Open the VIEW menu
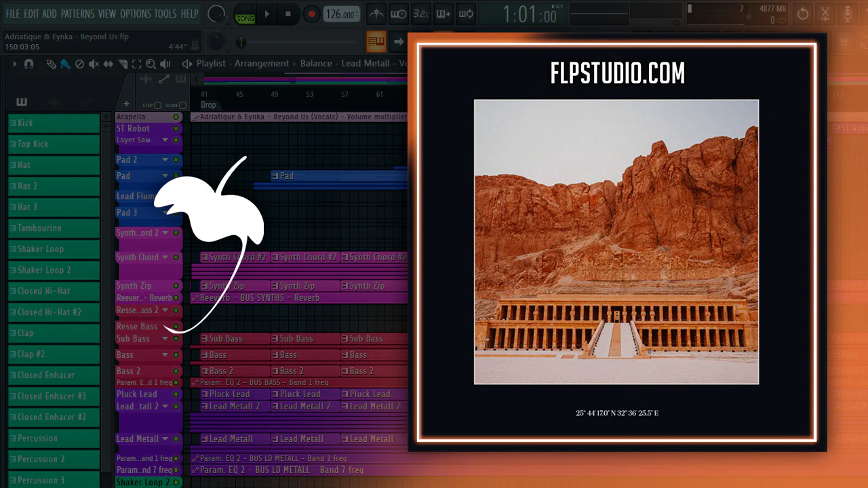868x488 pixels. pos(107,14)
